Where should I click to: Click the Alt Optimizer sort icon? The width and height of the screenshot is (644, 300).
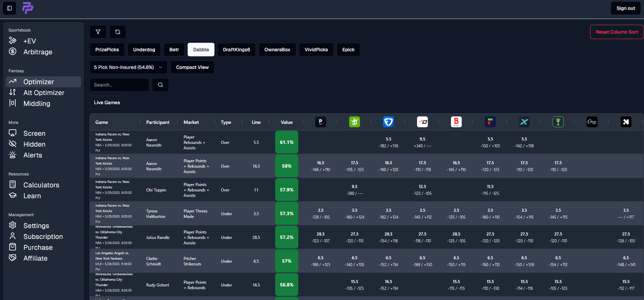tap(12, 92)
